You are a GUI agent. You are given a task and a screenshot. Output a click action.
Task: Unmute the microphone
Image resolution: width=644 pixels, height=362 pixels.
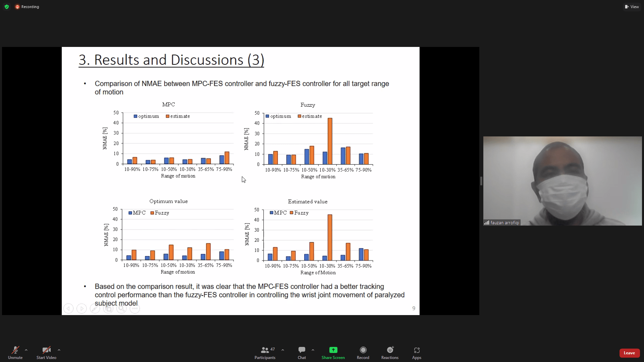tap(15, 353)
